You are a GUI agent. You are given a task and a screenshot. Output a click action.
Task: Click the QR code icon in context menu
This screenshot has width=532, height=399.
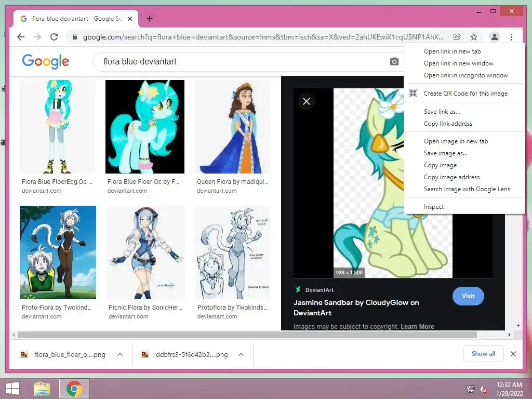coord(413,93)
